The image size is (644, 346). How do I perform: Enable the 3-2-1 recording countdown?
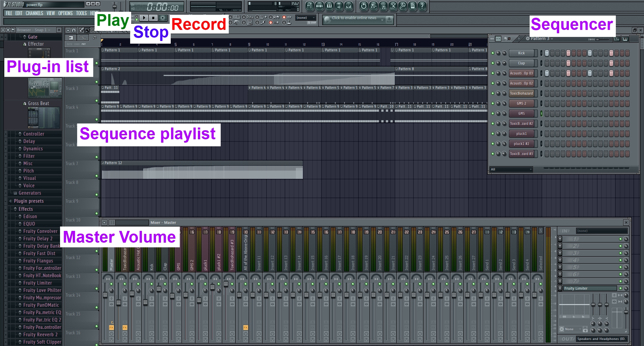click(244, 17)
